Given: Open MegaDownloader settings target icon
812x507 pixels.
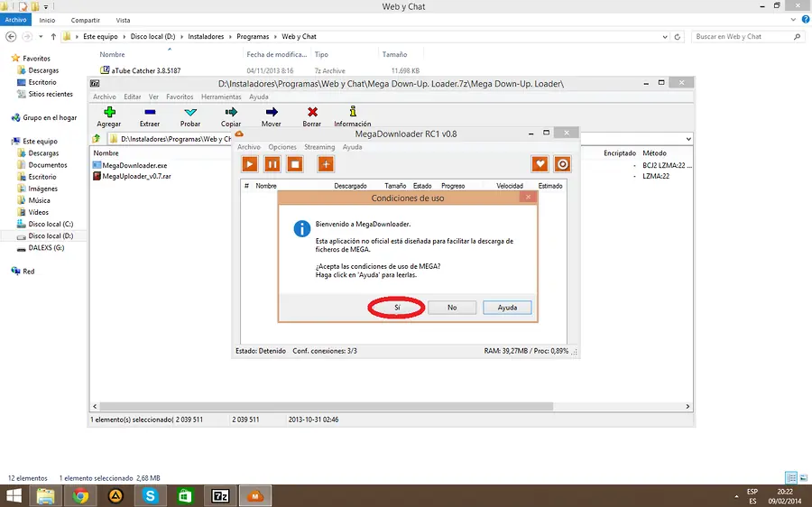Looking at the screenshot, I should [562, 164].
